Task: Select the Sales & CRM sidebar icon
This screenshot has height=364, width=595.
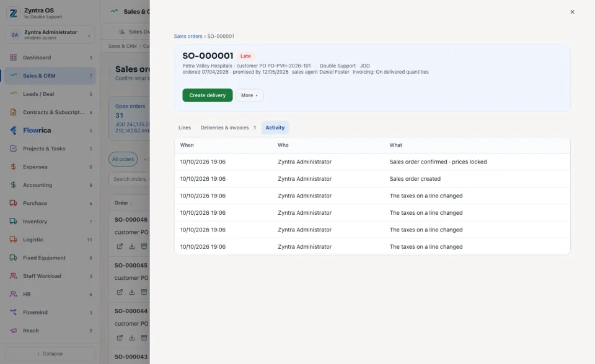Action: pos(13,76)
